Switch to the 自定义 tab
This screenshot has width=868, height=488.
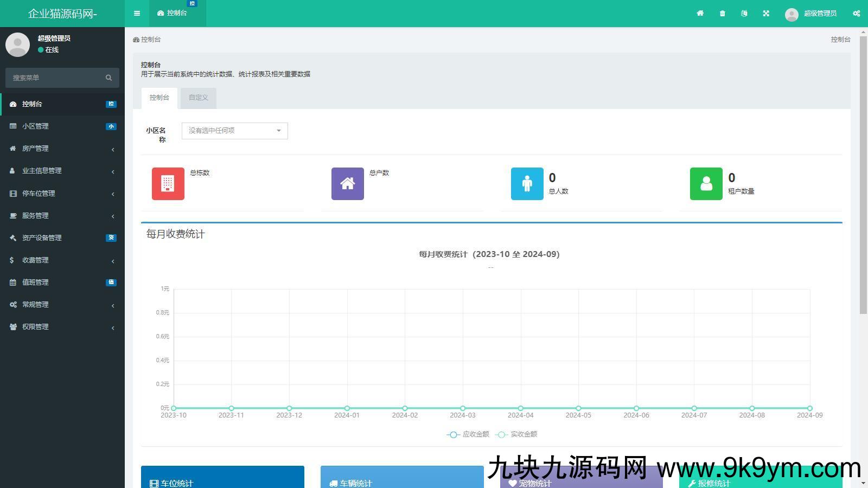(198, 98)
